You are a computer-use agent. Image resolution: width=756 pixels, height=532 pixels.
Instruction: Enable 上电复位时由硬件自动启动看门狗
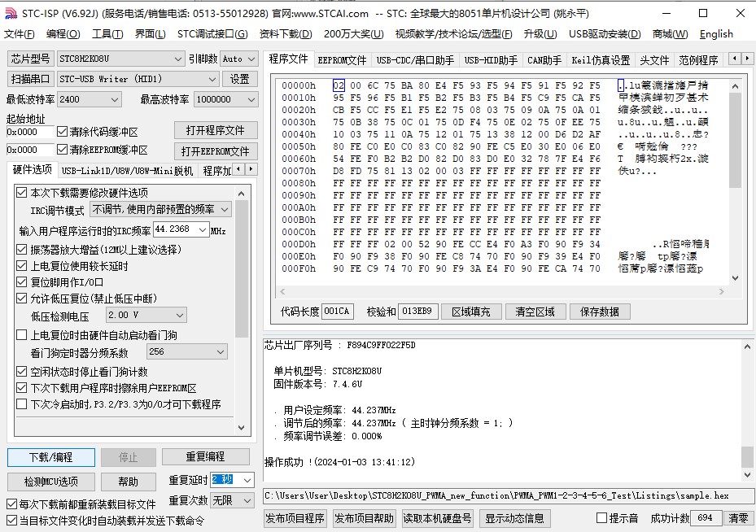tap(22, 335)
